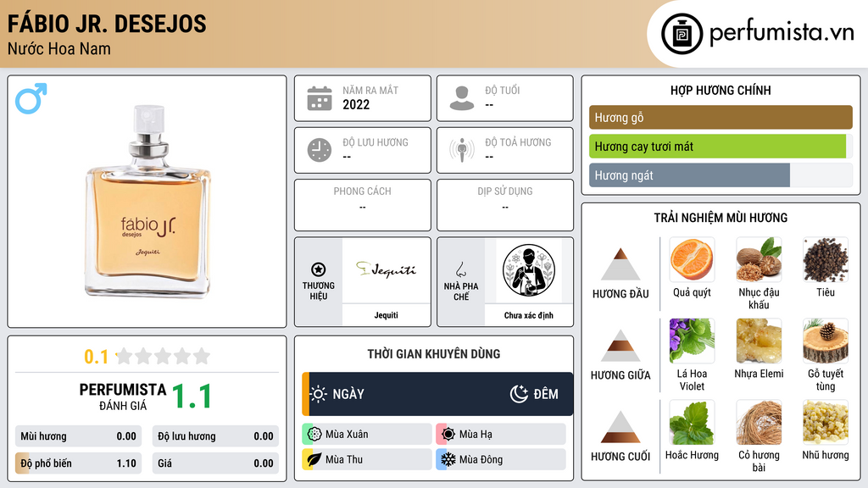868x488 pixels.
Task: Click the Giá 0.00 score row
Action: (215, 463)
